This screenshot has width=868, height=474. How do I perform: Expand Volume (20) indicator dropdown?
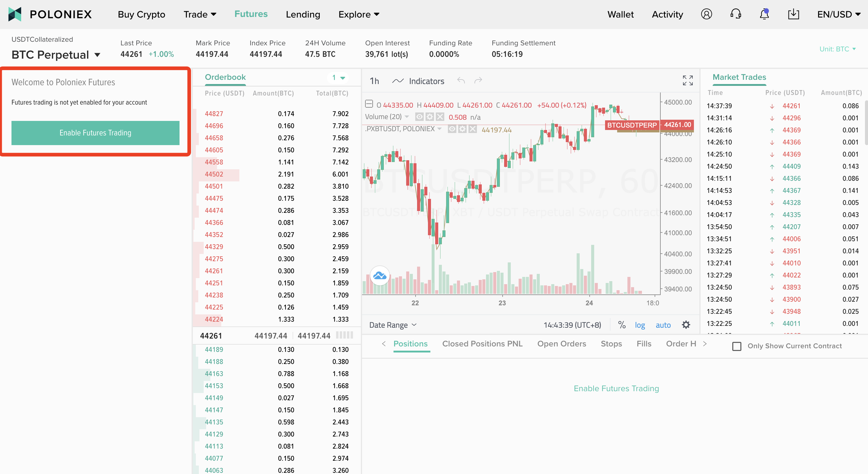pyautogui.click(x=407, y=117)
